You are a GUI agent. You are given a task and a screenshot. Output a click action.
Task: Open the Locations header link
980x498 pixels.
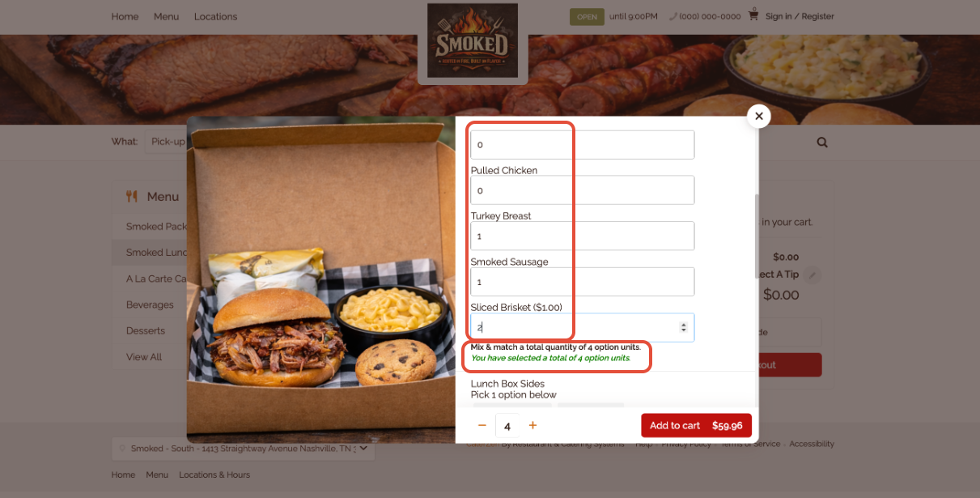(x=215, y=16)
